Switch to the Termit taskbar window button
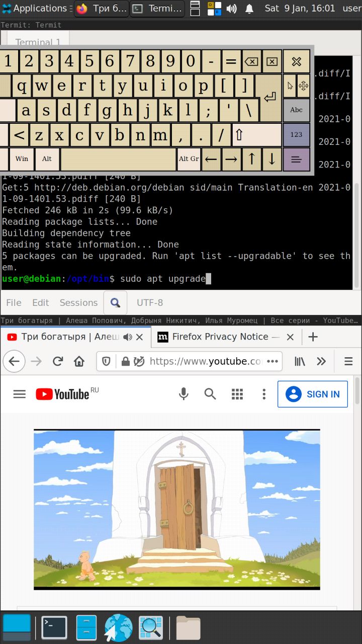The height and width of the screenshot is (644, 362). tap(157, 9)
